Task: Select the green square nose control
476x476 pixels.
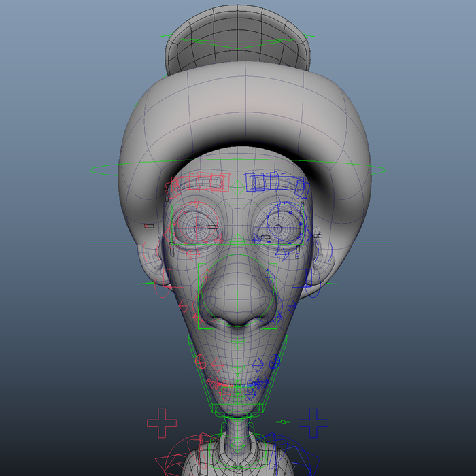Action: (x=237, y=329)
